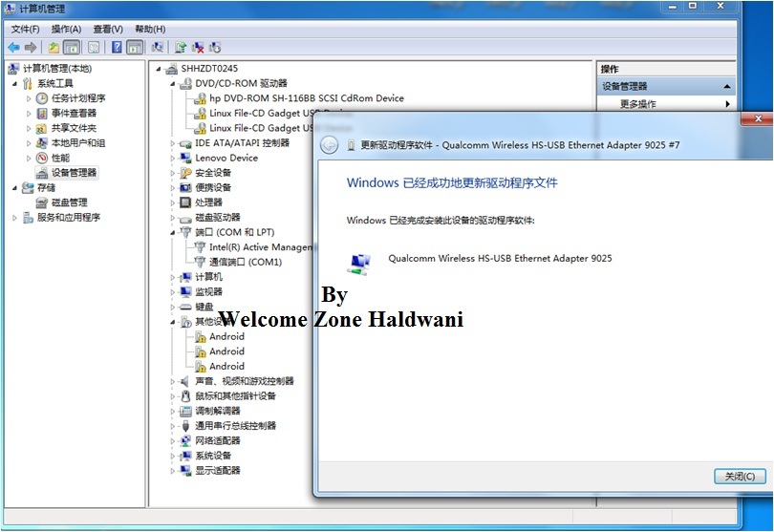Click the Properties toolbar icon
This screenshot has width=774, height=532.
point(94,48)
